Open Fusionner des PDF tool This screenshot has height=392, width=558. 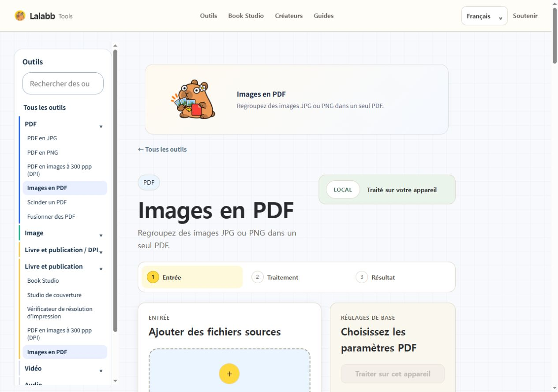pos(65,217)
